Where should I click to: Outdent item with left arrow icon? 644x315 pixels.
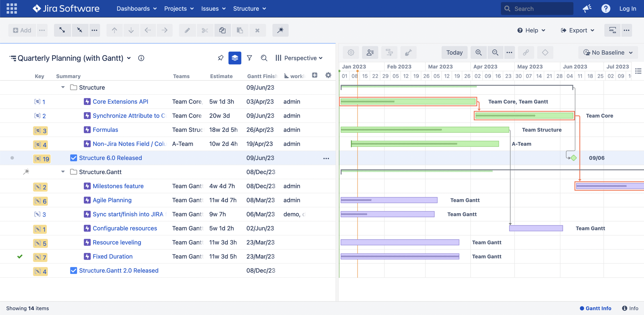148,30
